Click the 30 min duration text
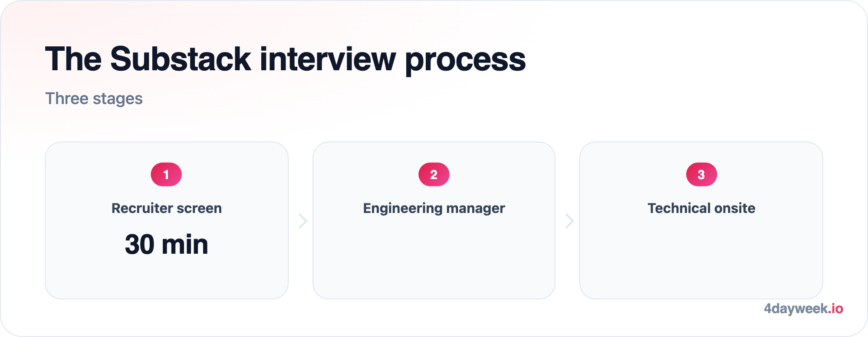 click(167, 244)
